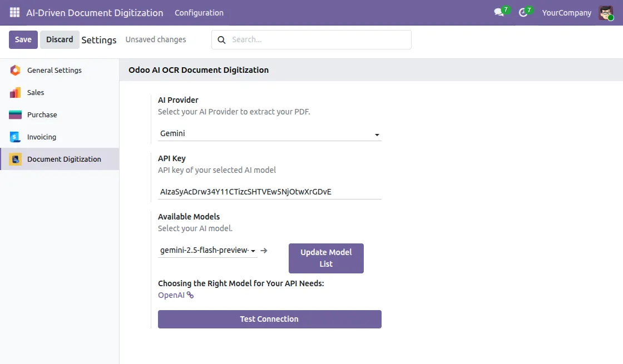Click 'Choosing the Right Model for Your API Needs:' text

tap(241, 283)
